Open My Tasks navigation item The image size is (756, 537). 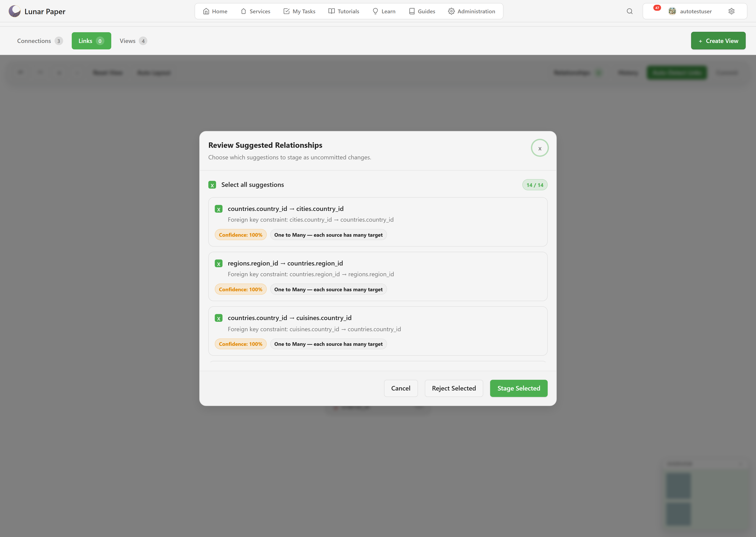tap(299, 11)
